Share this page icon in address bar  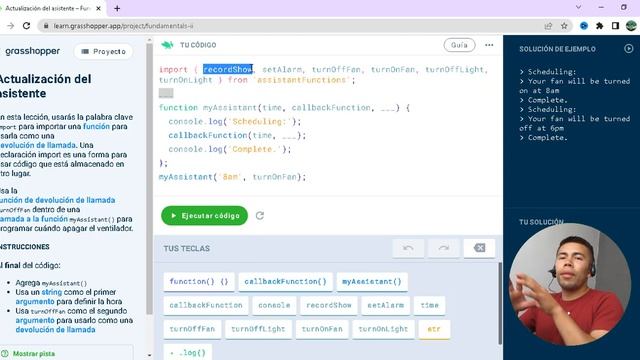(x=548, y=26)
